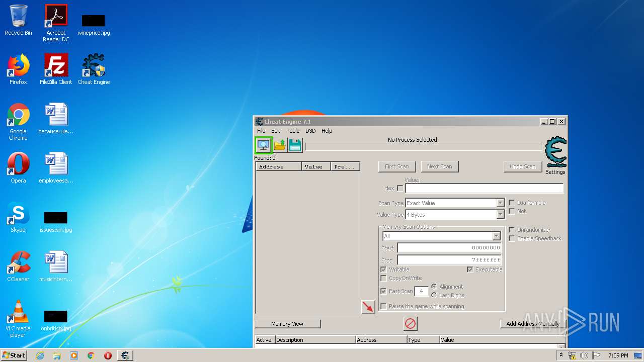Image resolution: width=644 pixels, height=362 pixels.
Task: Toggle the Fast Scan checkbox
Action: click(383, 291)
